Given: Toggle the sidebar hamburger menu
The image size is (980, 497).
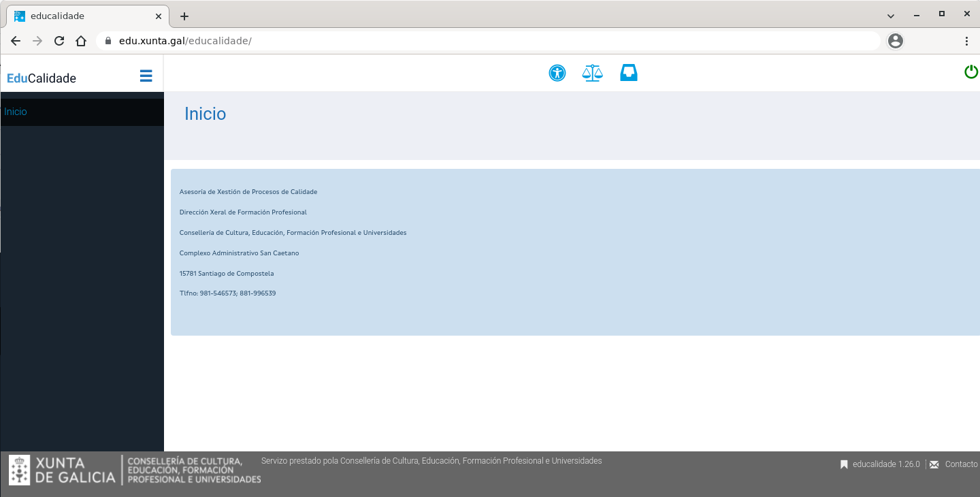Looking at the screenshot, I should (146, 76).
